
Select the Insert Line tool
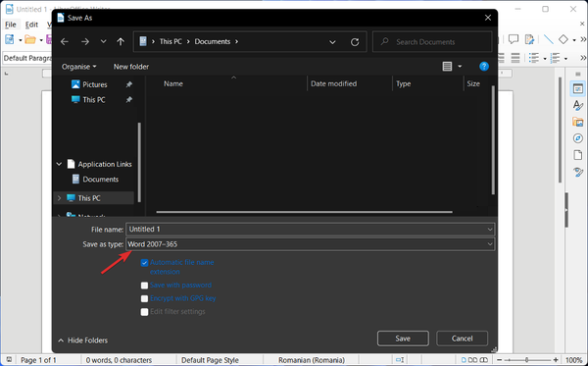tap(548, 39)
